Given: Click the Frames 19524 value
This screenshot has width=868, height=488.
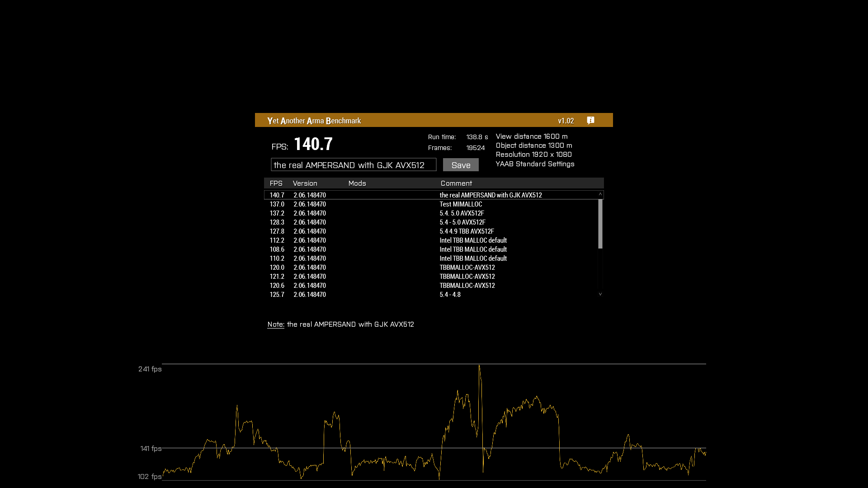Looking at the screenshot, I should pyautogui.click(x=476, y=148).
